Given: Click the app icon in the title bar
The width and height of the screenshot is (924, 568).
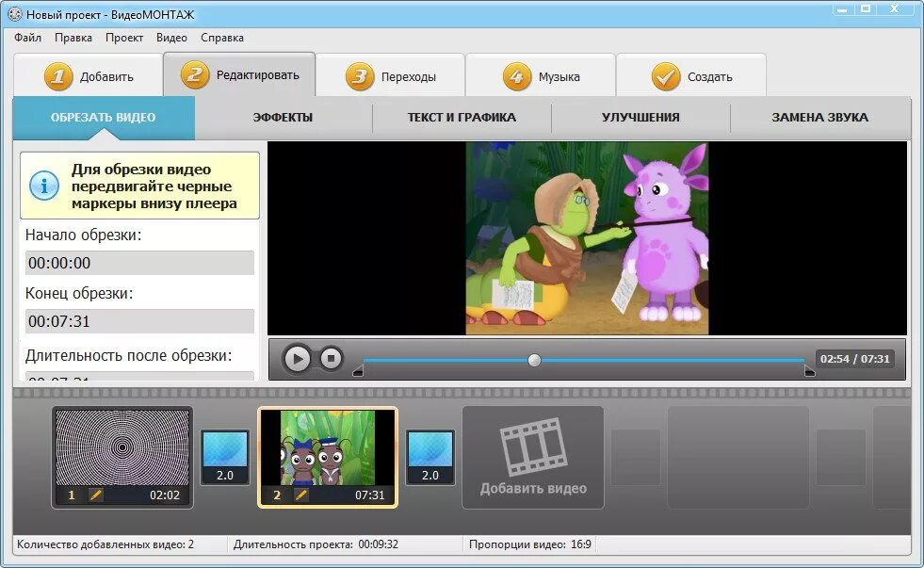Looking at the screenshot, I should 15,14.
